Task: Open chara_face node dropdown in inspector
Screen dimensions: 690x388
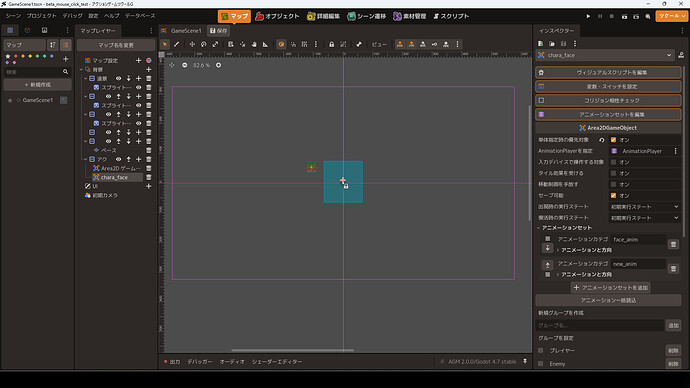Action: point(605,55)
